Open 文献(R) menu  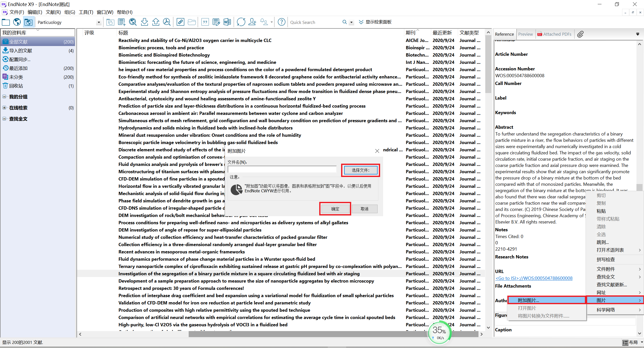pos(53,12)
